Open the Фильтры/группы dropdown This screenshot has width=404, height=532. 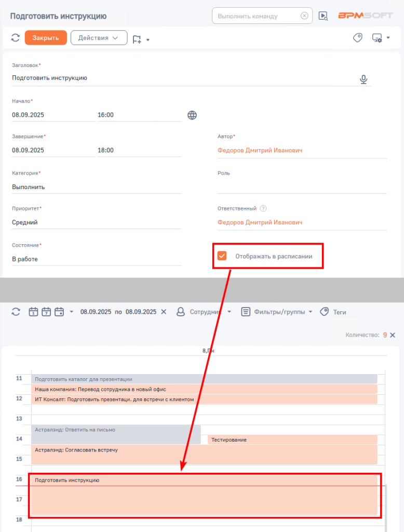point(276,312)
